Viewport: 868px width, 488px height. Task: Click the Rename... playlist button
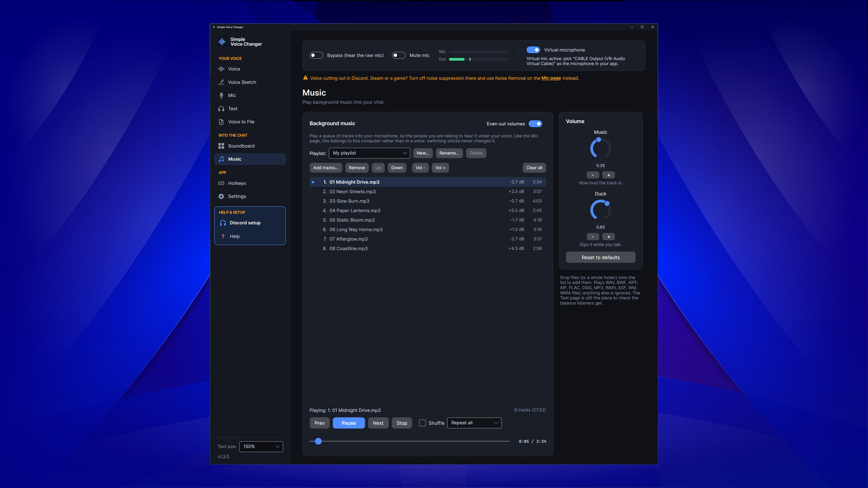tap(449, 153)
